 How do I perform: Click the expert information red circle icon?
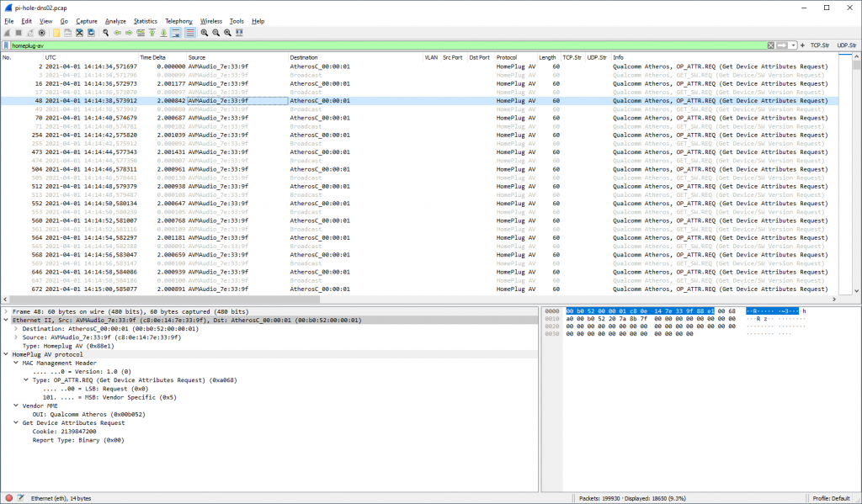point(8,498)
